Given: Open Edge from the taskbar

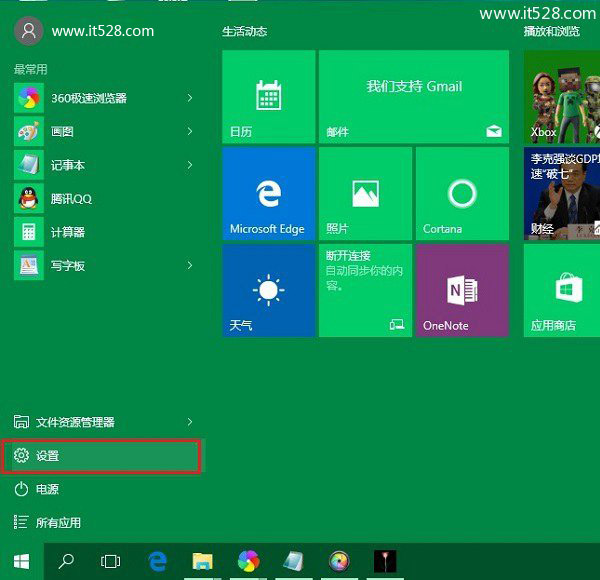Looking at the screenshot, I should coord(157,562).
